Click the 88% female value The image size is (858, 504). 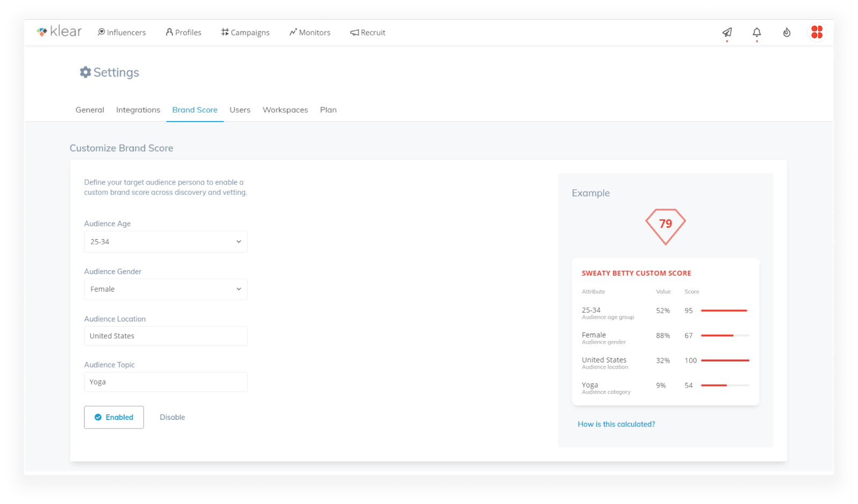coord(663,336)
